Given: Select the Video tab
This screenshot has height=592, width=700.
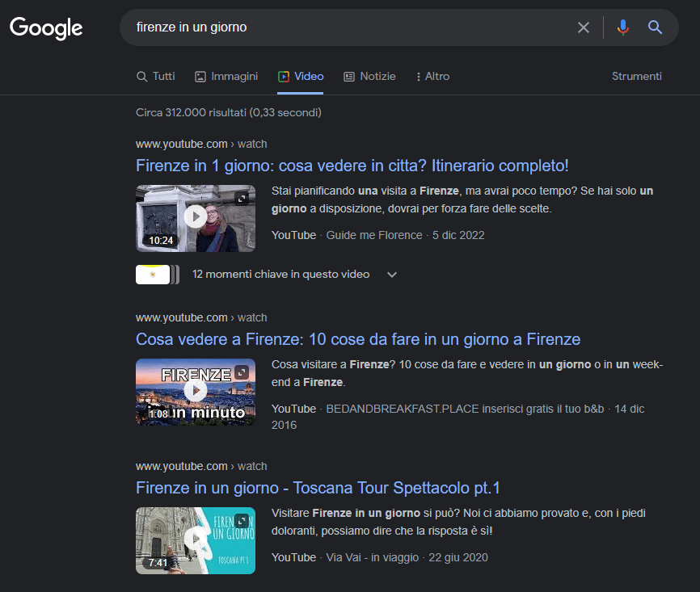Looking at the screenshot, I should point(301,76).
